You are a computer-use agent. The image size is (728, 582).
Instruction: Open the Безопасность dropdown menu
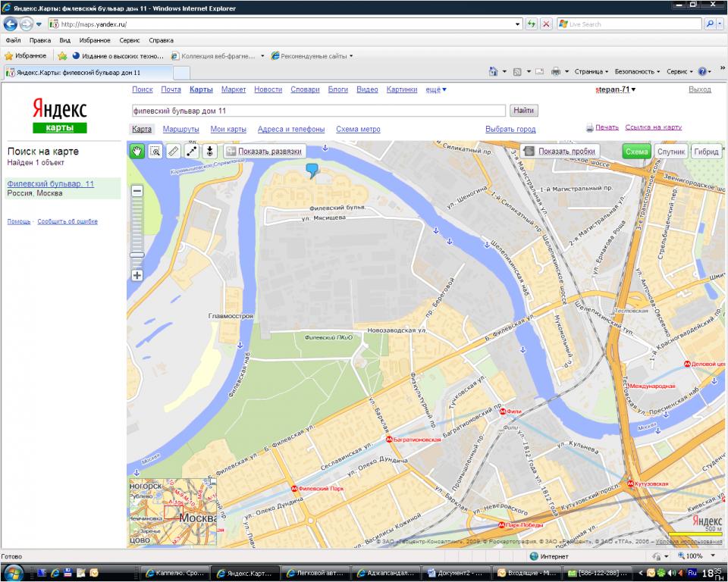(x=636, y=71)
